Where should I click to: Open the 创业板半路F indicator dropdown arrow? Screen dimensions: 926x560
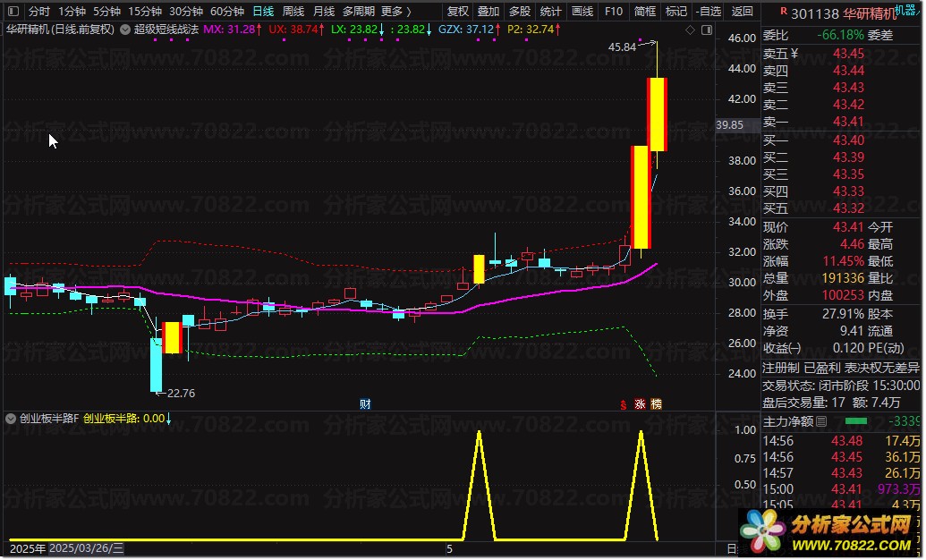click(11, 419)
